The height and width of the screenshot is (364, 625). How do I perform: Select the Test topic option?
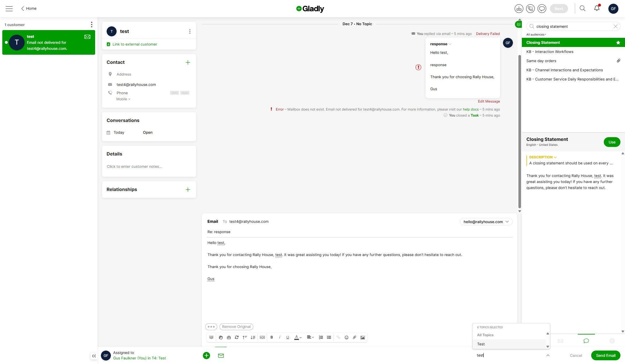point(509,344)
